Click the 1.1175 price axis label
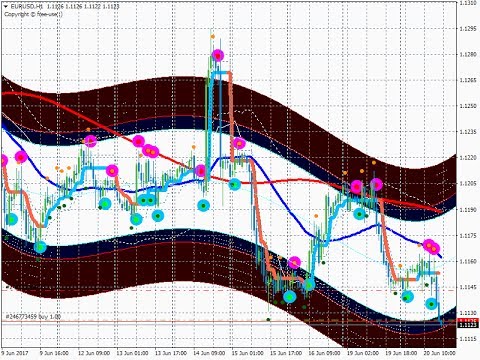The image size is (480, 360). tap(468, 236)
